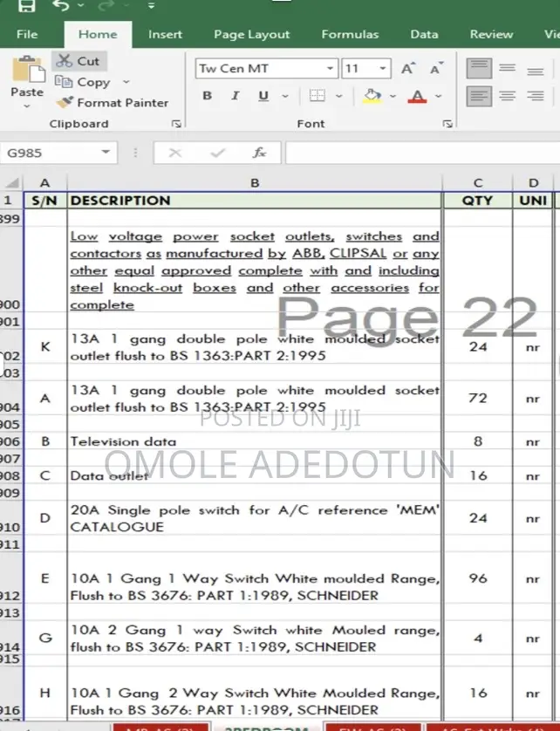Click the S/N cell containing G
560x731 pixels.
pyautogui.click(x=45, y=638)
